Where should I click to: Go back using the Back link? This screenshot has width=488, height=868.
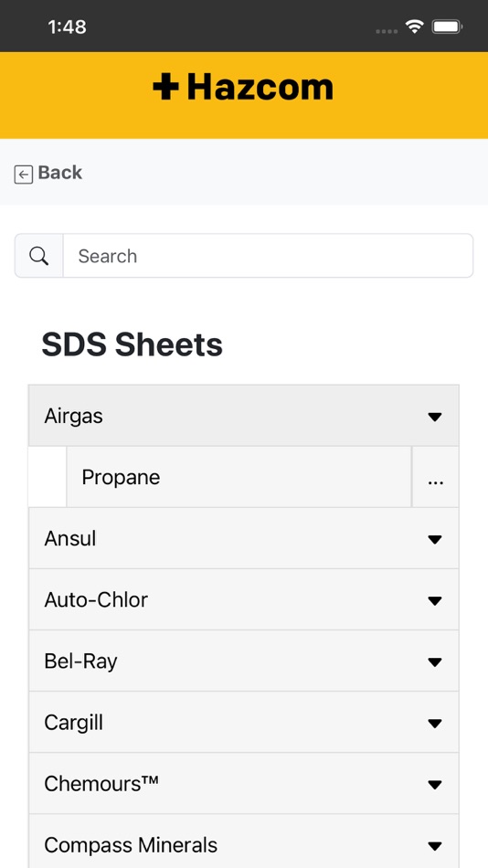tap(59, 173)
